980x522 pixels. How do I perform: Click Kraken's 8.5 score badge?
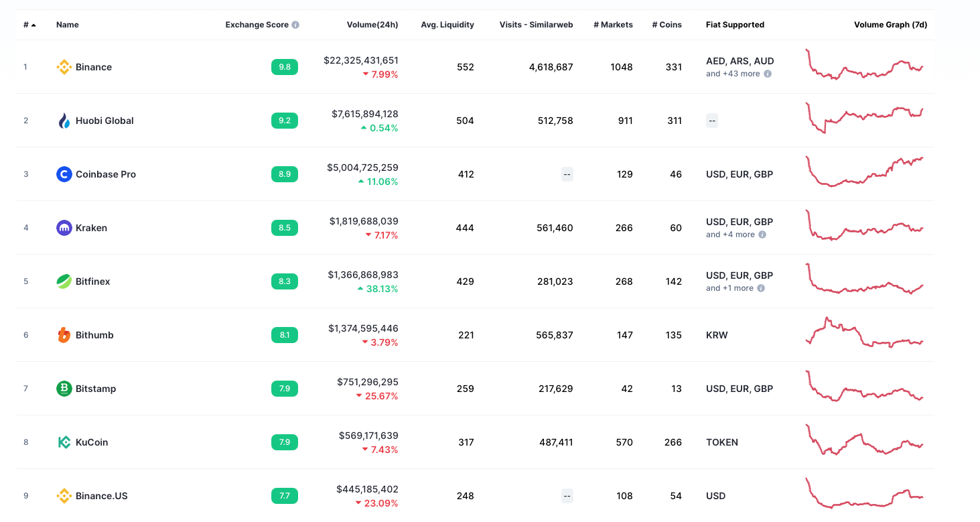click(285, 228)
